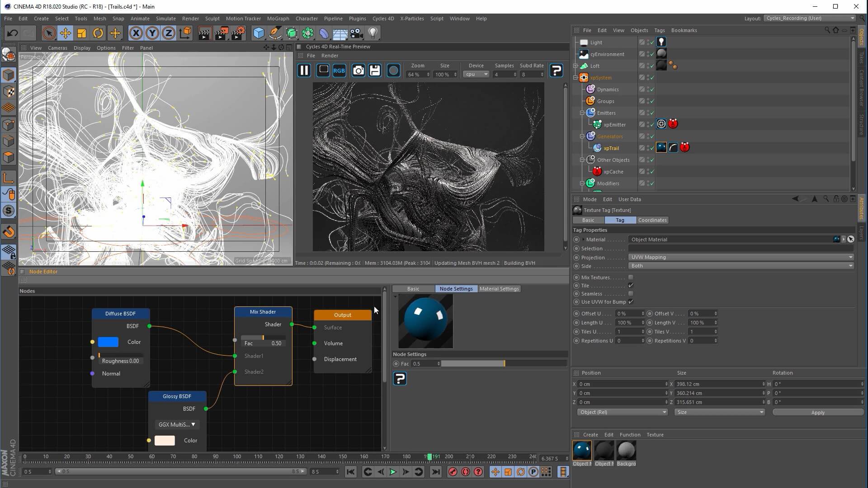Open the MoGraph menu
The image size is (868, 488).
tap(278, 19)
